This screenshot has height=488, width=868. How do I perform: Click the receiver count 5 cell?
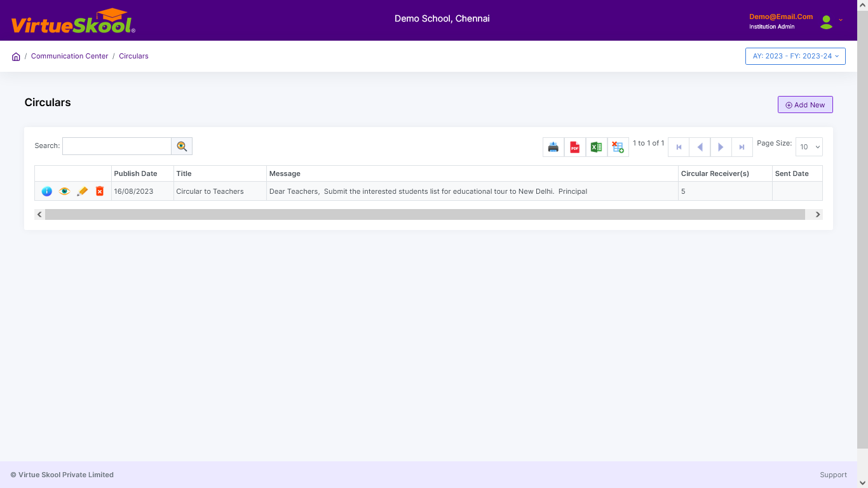click(725, 191)
